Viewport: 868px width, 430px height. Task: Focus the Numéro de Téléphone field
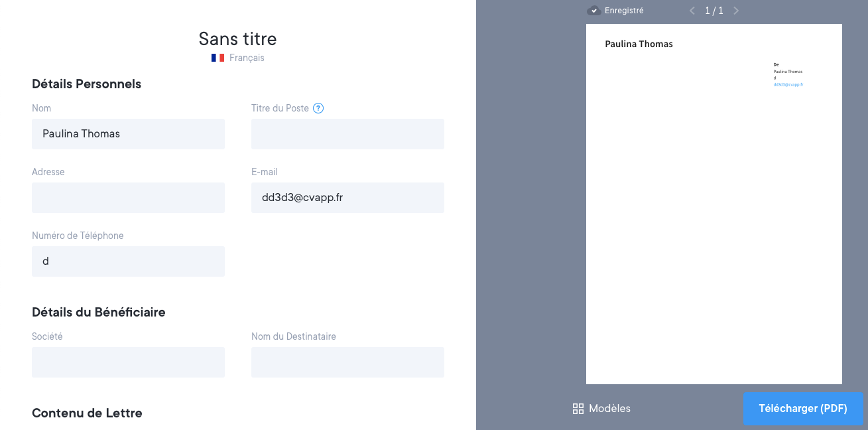point(128,261)
